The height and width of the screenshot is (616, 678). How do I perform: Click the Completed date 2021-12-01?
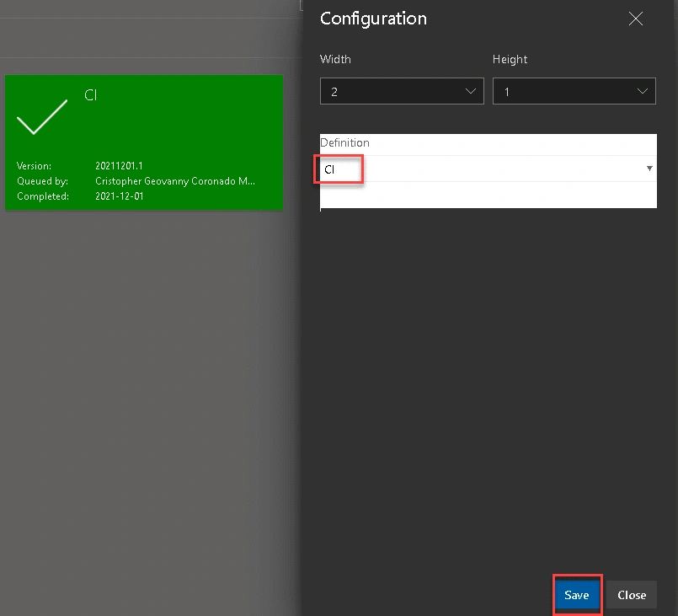pos(120,196)
